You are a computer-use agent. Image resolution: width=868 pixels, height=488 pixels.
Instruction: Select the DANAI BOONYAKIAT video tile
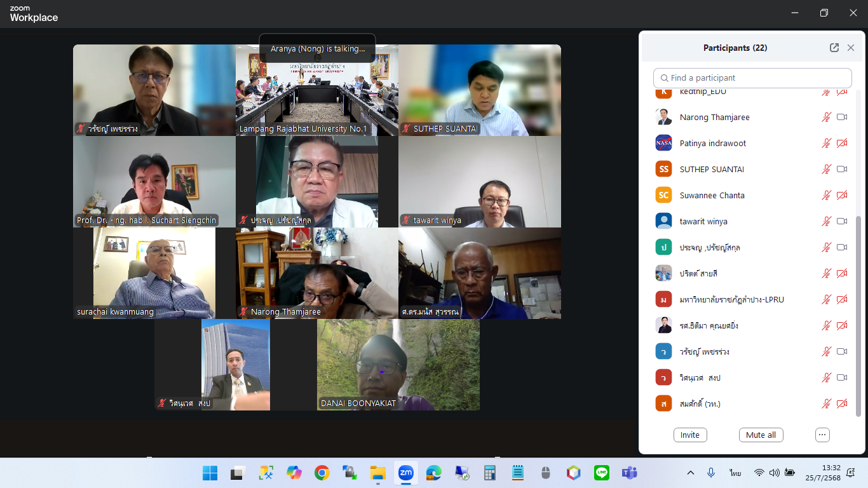click(x=398, y=365)
